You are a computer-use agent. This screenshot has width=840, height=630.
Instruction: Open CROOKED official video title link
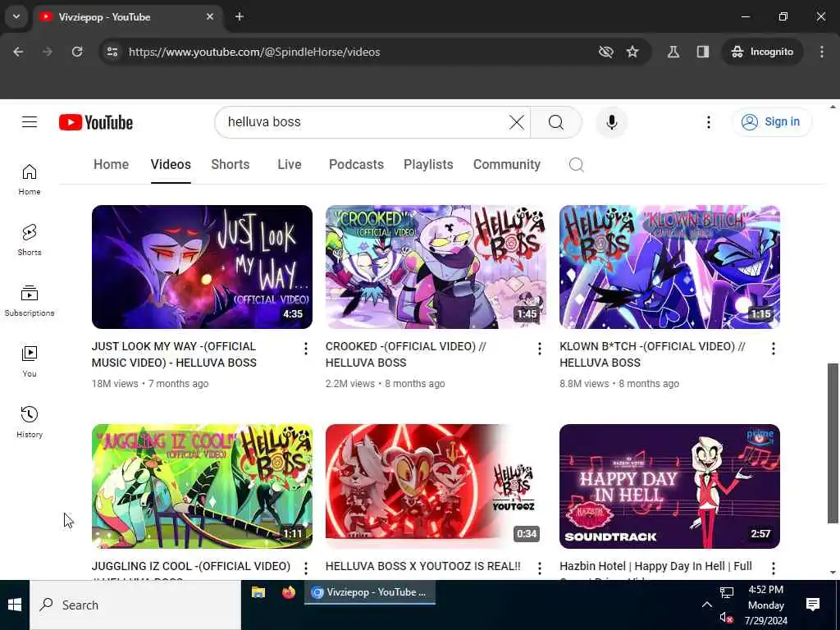(405, 354)
